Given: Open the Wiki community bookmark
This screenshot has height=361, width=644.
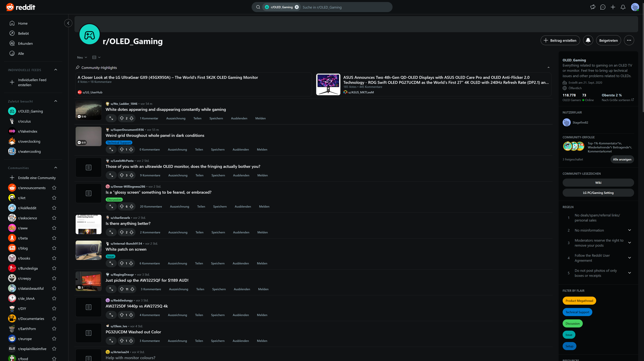Looking at the screenshot, I should [598, 182].
